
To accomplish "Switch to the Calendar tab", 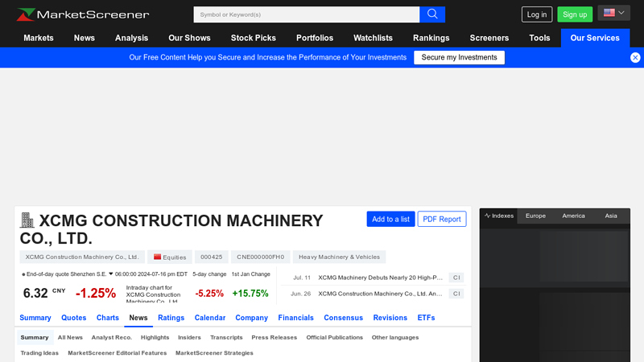I will click(x=210, y=318).
